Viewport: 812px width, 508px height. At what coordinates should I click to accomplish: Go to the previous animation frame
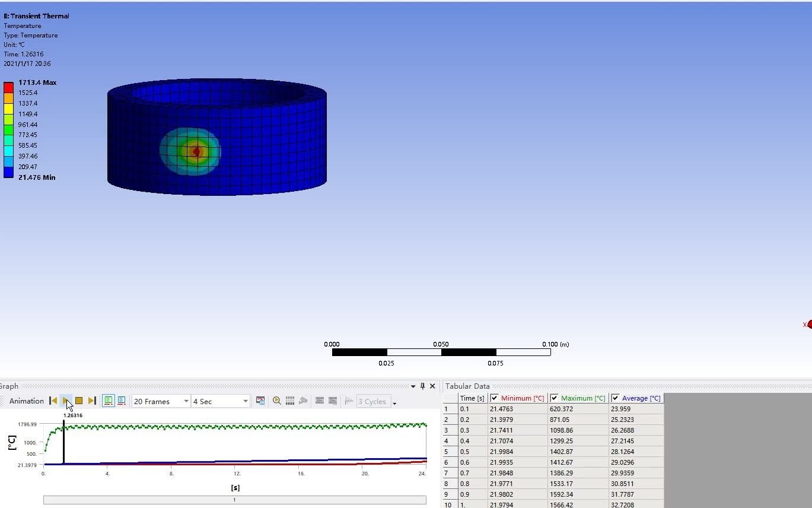[x=53, y=401]
